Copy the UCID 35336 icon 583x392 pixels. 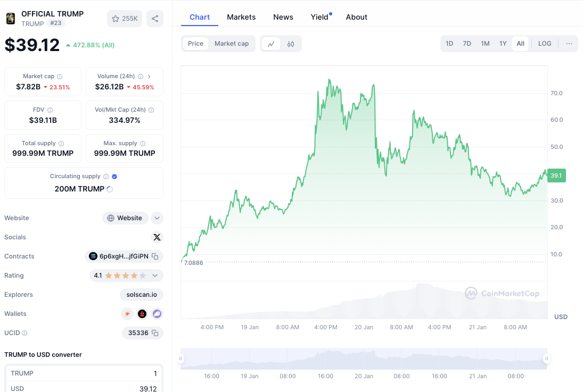(x=155, y=333)
